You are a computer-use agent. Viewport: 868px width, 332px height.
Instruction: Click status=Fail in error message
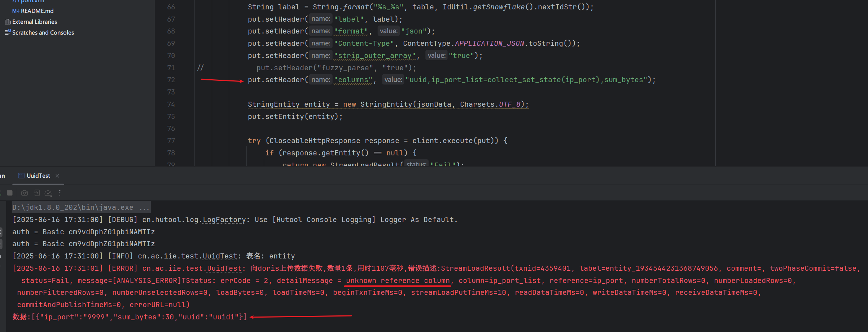point(45,281)
